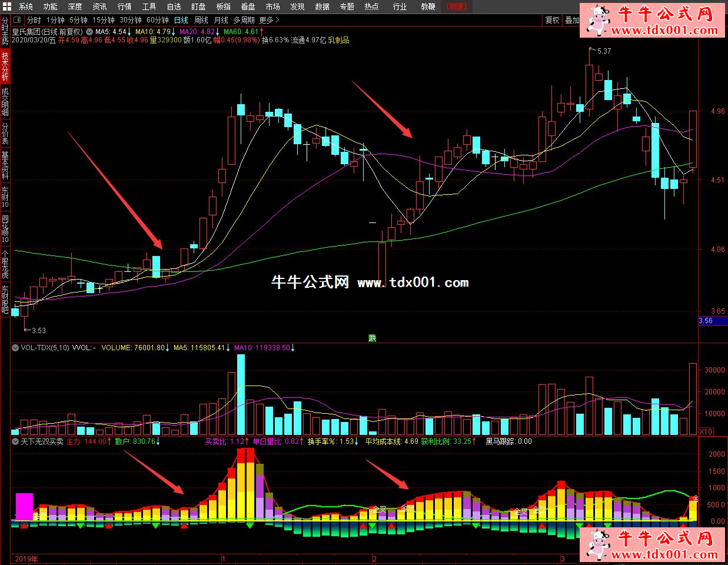Click the 平均成本线: 4.69 readout

[392, 441]
